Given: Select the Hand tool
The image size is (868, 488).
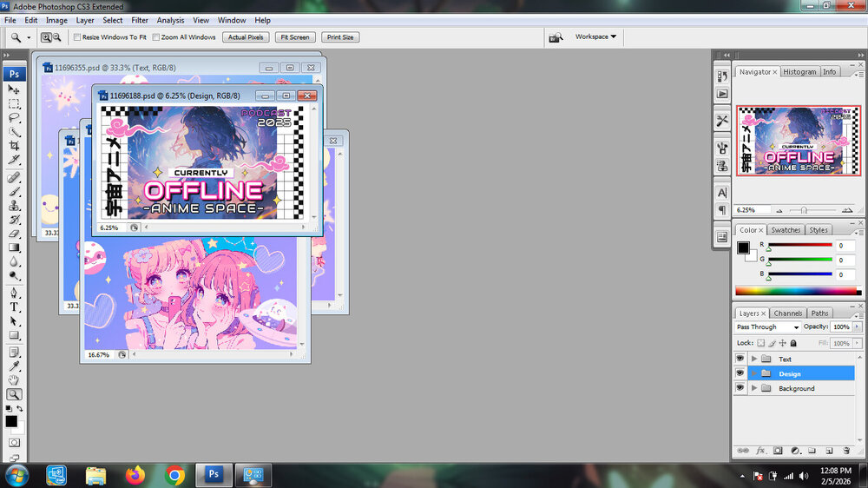Looking at the screenshot, I should (x=14, y=380).
